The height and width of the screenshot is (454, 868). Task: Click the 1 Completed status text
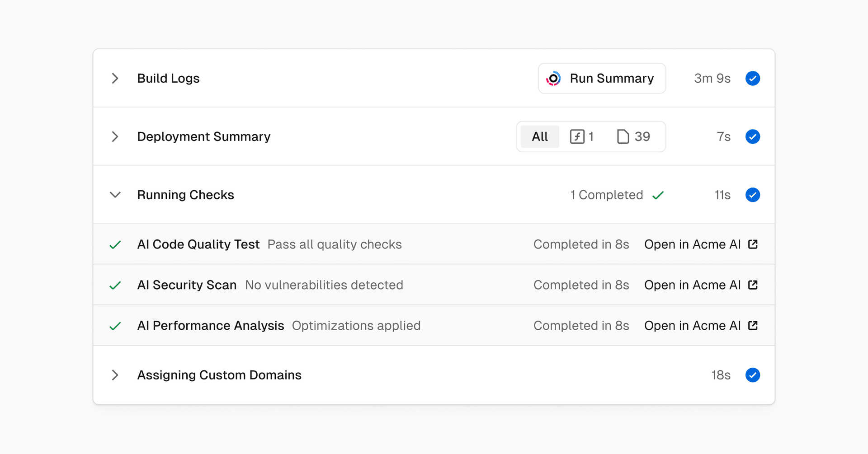tap(606, 195)
